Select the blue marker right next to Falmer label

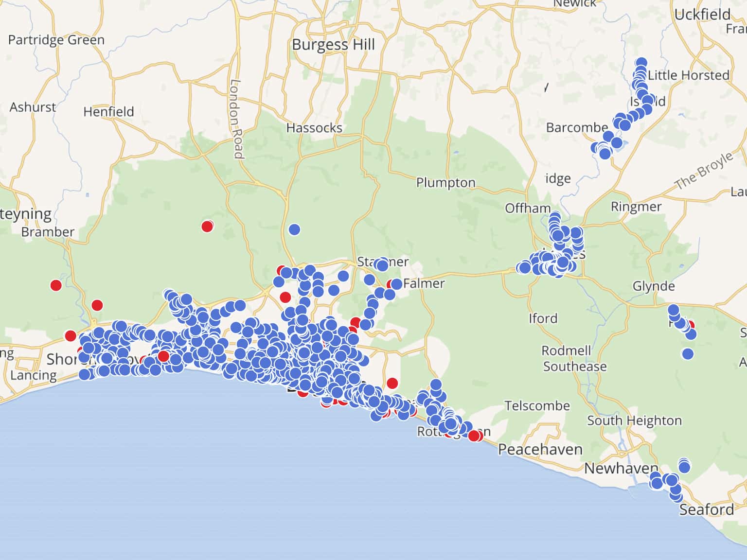pyautogui.click(x=396, y=284)
